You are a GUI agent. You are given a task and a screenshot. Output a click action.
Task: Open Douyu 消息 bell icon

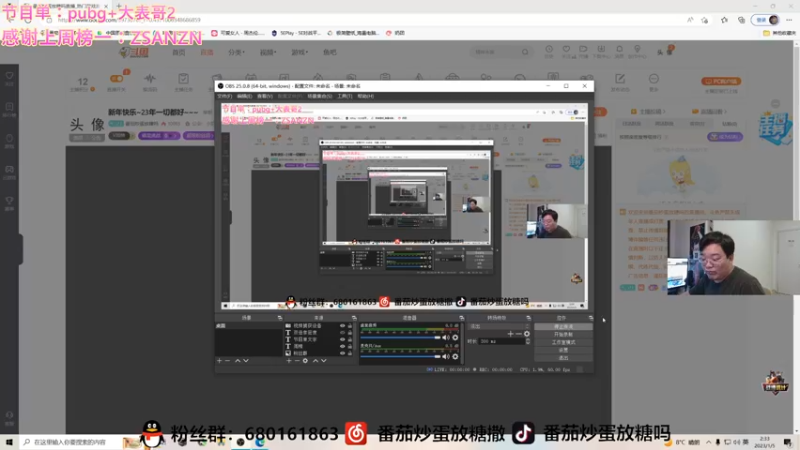[x=619, y=49]
